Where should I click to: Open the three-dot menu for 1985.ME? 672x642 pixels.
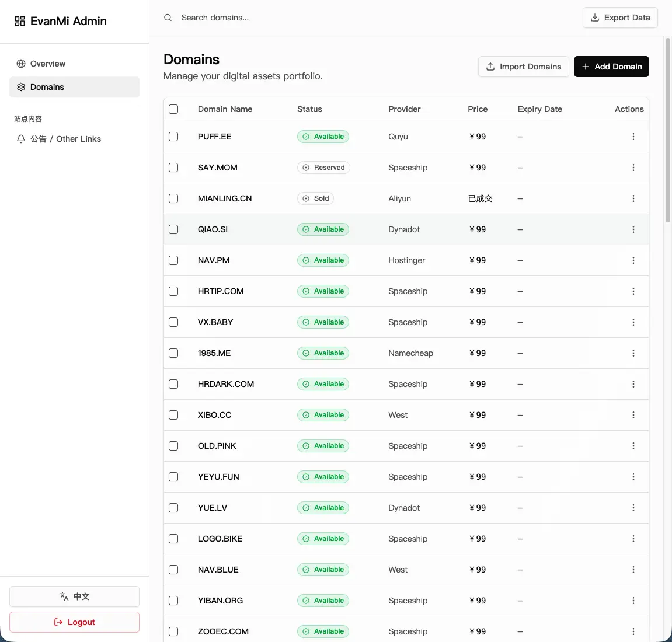(633, 353)
